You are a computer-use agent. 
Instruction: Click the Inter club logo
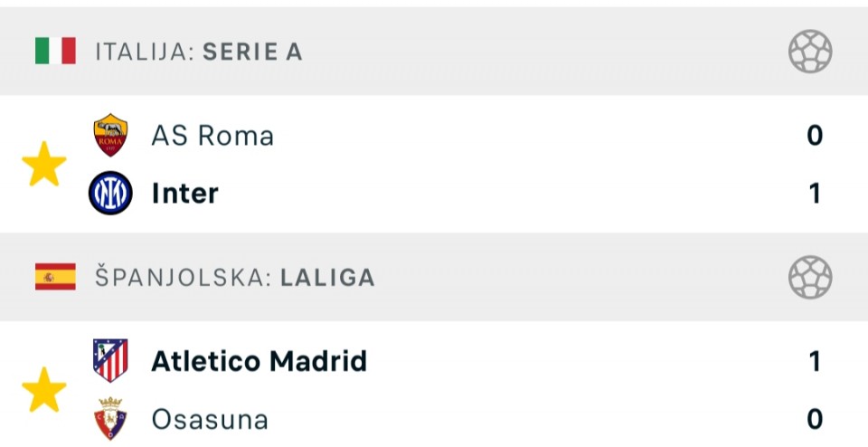click(x=110, y=193)
